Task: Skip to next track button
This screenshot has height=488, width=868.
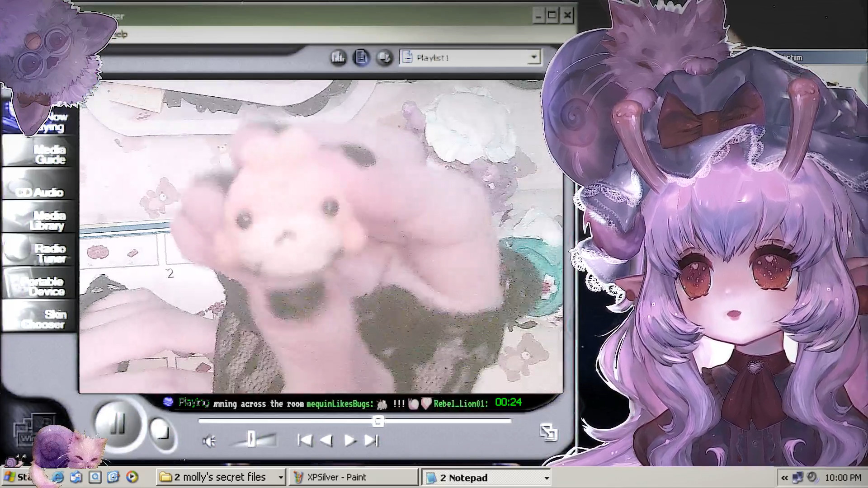Action: [x=371, y=441]
